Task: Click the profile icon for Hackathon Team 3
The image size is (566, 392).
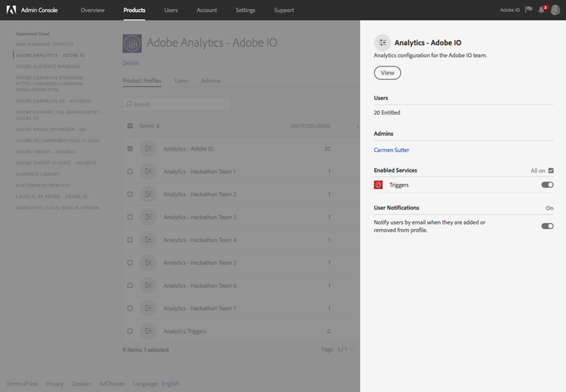Action: (148, 217)
